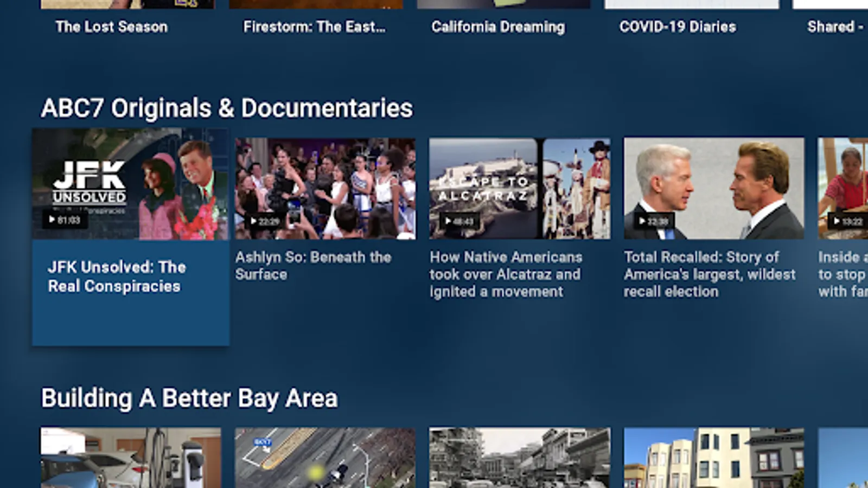Select 'COVID-19 Diaries' title
This screenshot has height=488, width=868.
[x=678, y=27]
